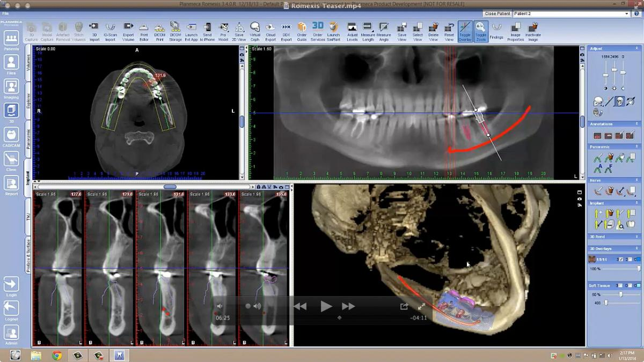This screenshot has height=362, width=644.
Task: Collapse the Annotations panel
Action: pyautogui.click(x=637, y=124)
